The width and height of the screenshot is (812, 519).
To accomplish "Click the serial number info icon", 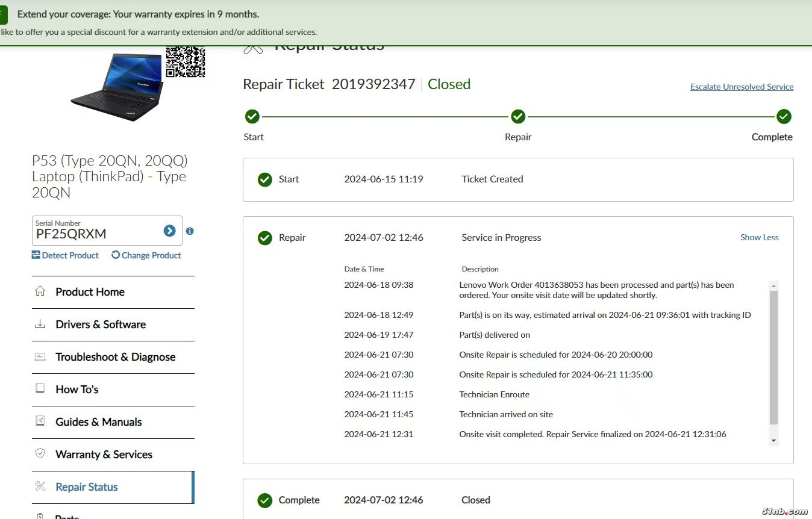I will pos(190,231).
